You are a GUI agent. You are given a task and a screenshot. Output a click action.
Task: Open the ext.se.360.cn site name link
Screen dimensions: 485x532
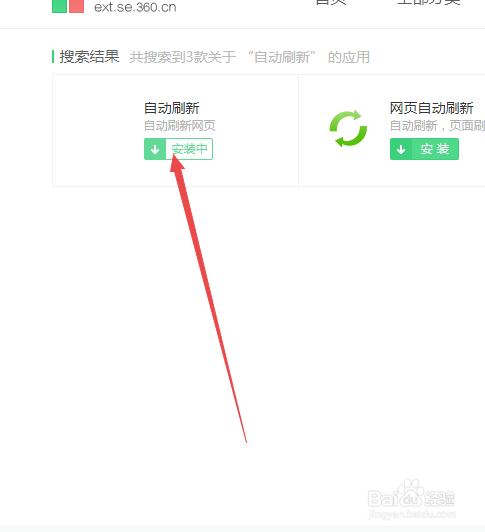coord(135,7)
